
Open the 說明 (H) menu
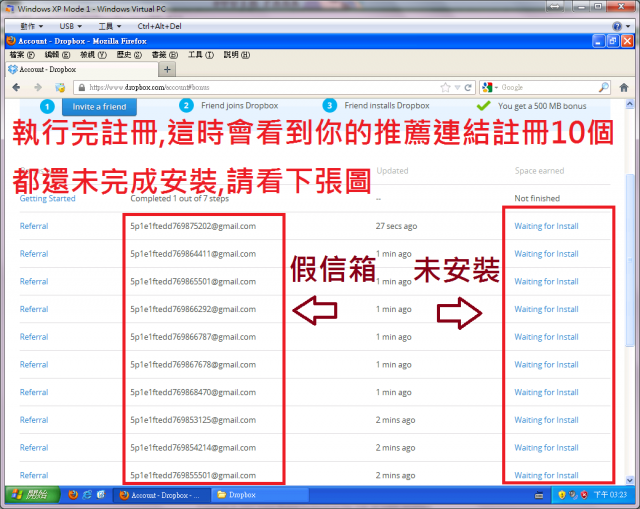[236, 55]
